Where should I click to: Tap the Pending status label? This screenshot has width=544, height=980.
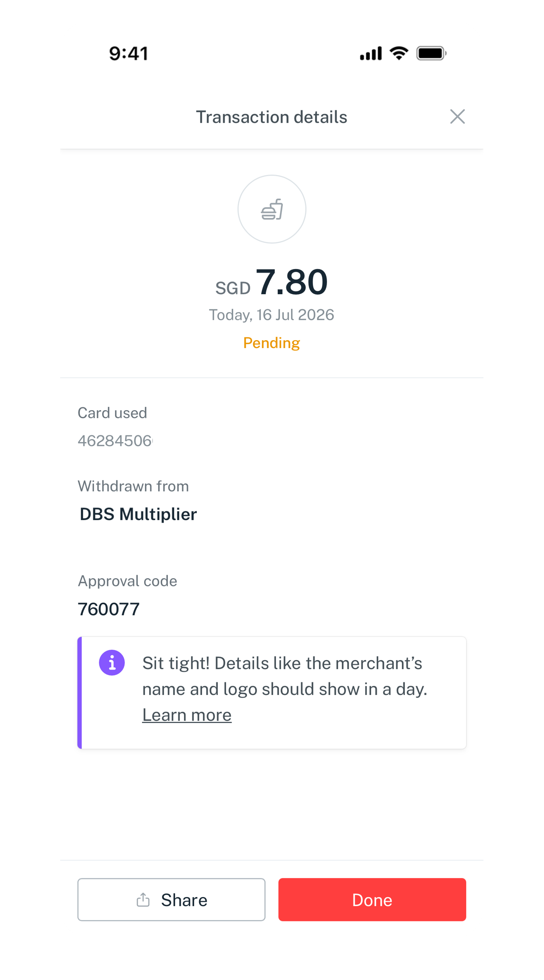coord(272,343)
